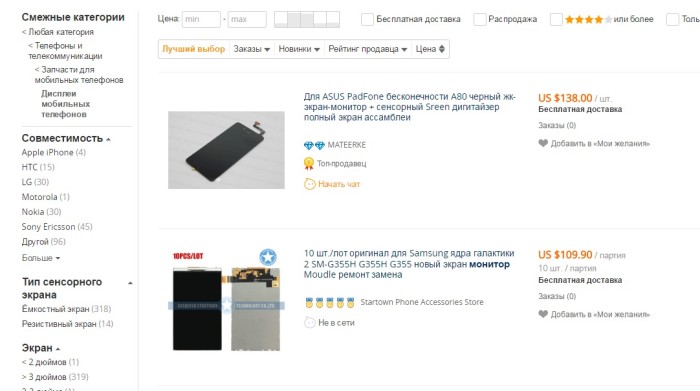This screenshot has height=391, width=700.
Task: Click blue star badge on Samsung thumbnail
Action: click(x=268, y=257)
